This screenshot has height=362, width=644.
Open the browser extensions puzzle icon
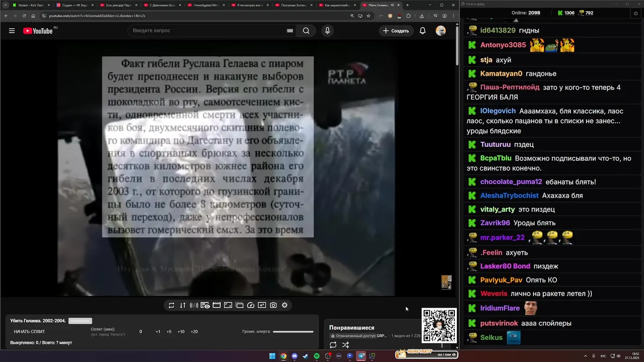click(409, 16)
